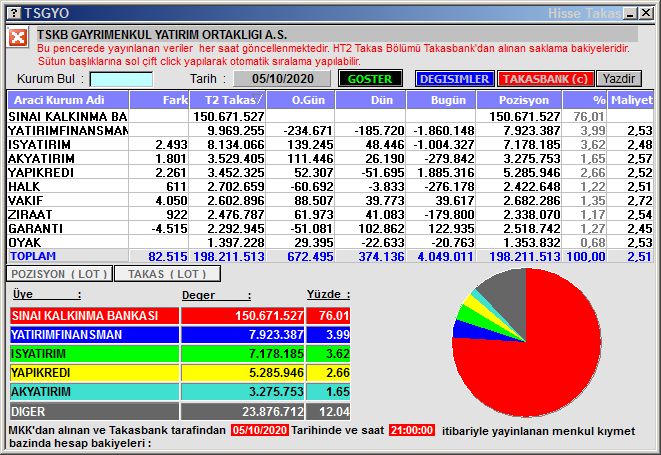Sort by Bugün column header
661x455 pixels.
(441, 100)
